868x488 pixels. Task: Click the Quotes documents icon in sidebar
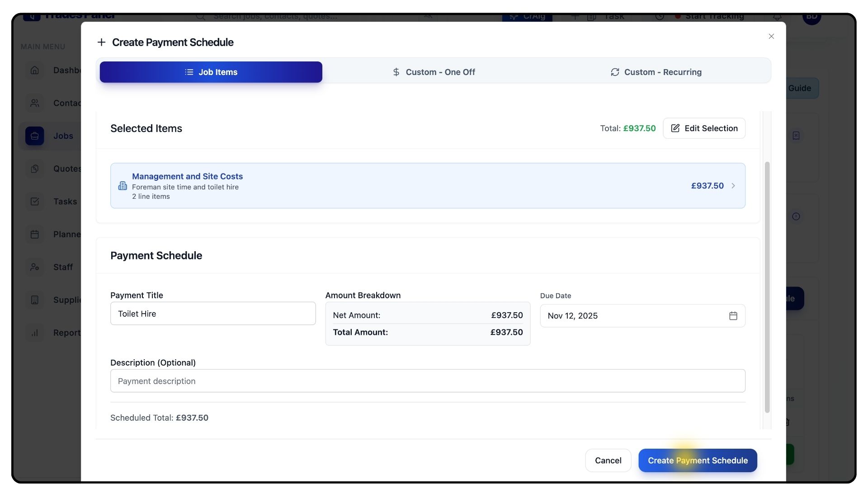[x=35, y=169]
